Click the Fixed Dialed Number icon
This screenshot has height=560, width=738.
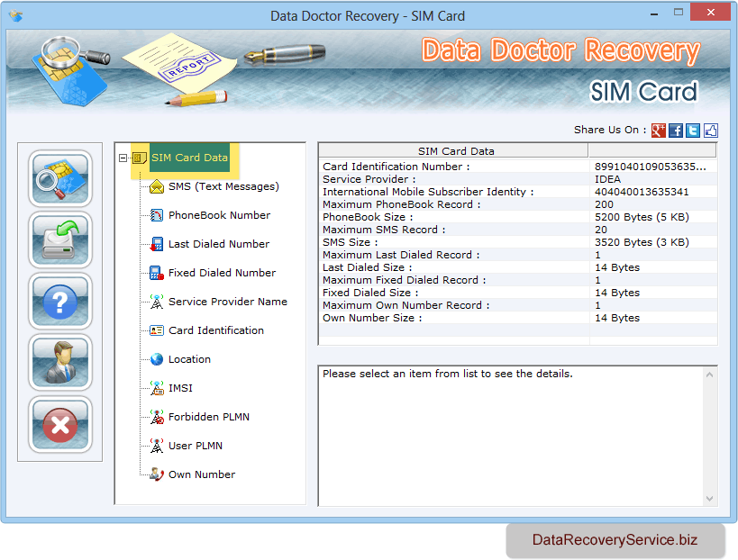(x=157, y=273)
